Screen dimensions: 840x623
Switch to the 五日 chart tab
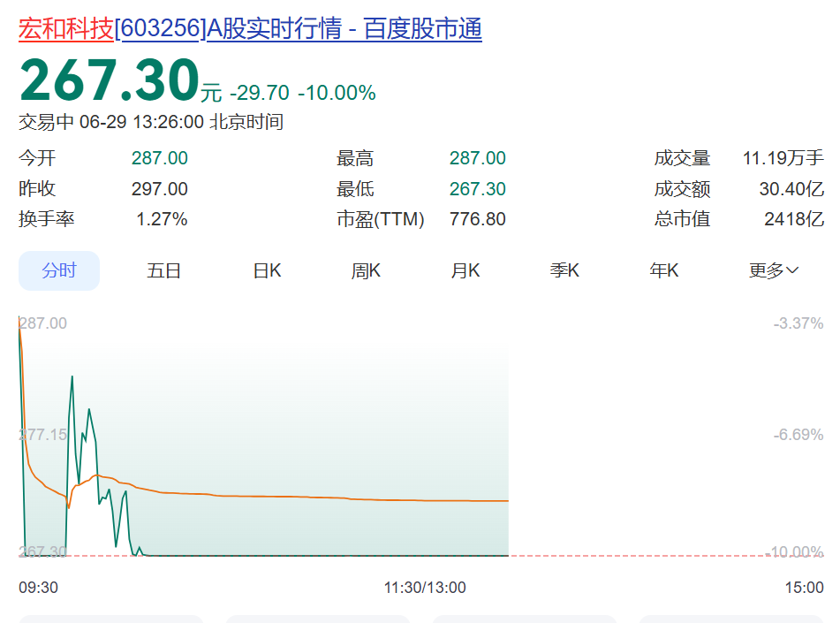(163, 270)
